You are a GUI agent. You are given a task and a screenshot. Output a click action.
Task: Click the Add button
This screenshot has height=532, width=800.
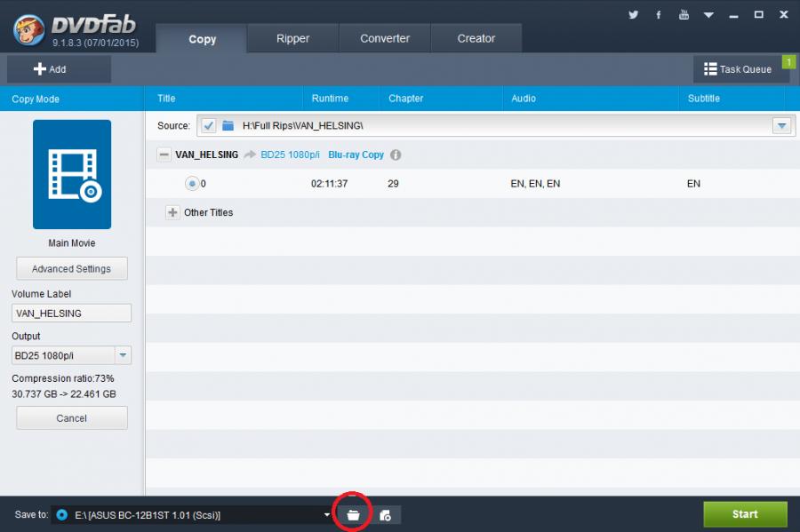[x=59, y=69]
